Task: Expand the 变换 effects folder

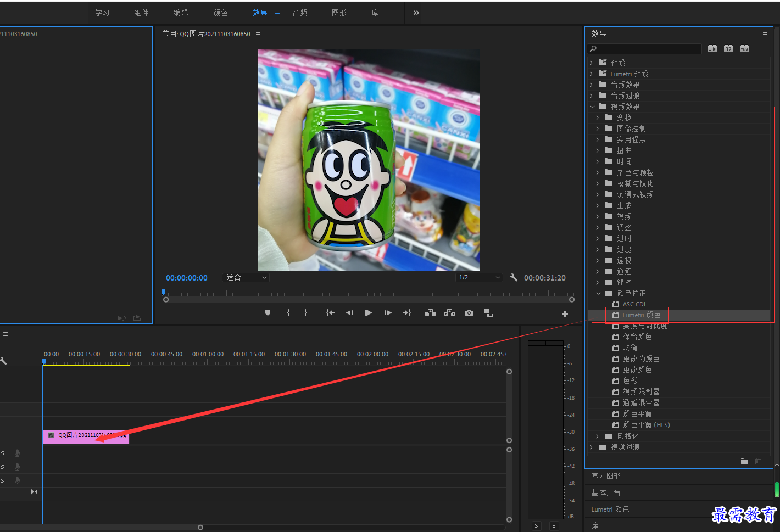Action: click(598, 117)
